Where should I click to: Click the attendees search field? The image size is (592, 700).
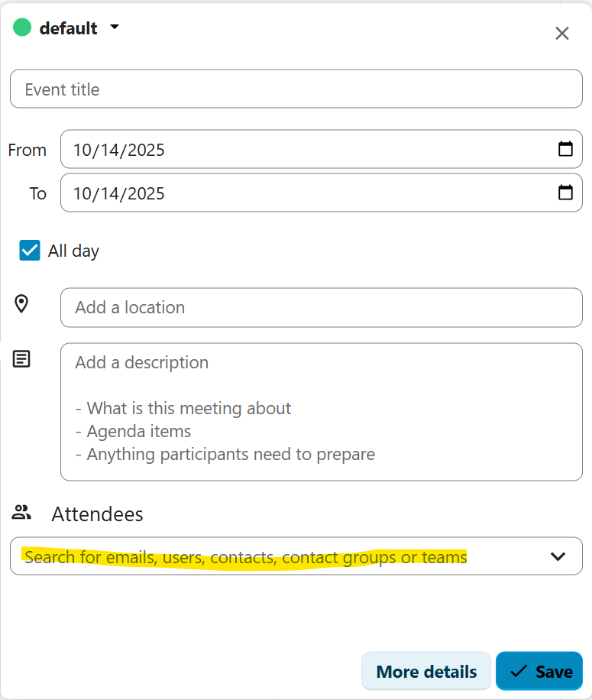click(275, 556)
